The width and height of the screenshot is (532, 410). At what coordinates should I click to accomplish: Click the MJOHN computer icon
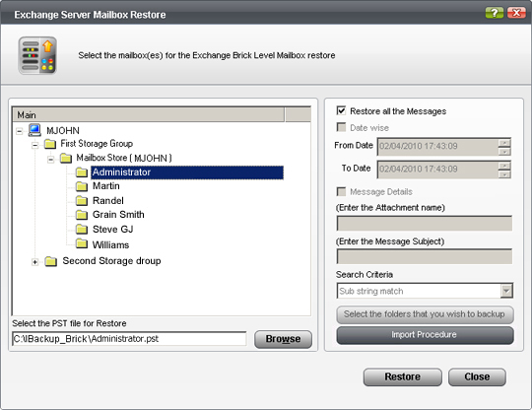coord(34,130)
